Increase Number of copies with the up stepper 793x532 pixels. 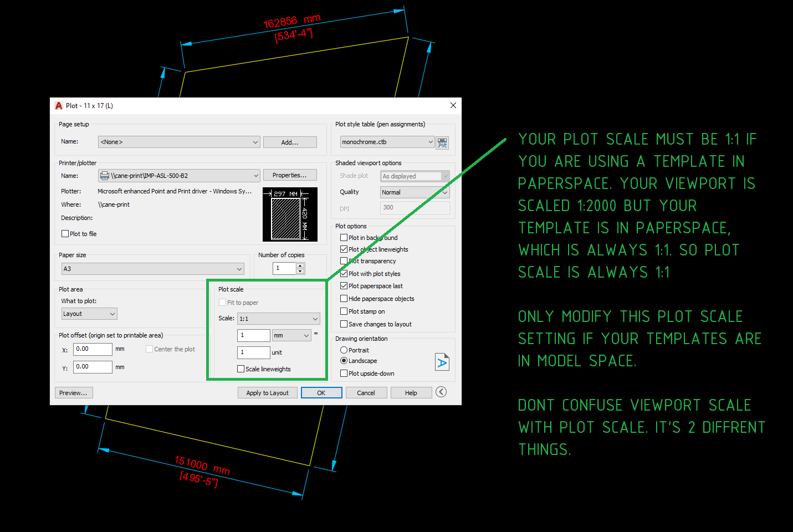(x=300, y=265)
